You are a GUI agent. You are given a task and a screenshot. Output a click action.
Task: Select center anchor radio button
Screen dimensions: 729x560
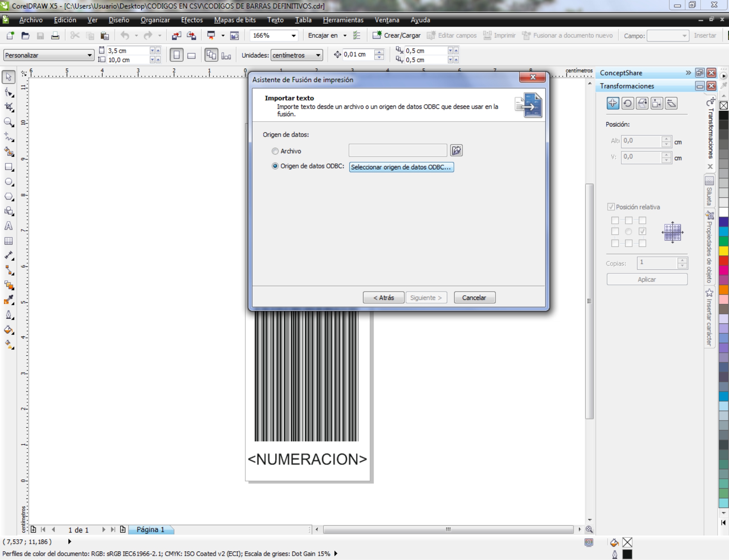[x=628, y=231]
